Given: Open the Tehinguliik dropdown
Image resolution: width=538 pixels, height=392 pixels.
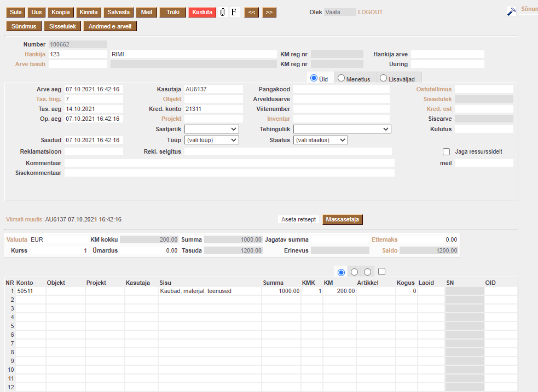Looking at the screenshot, I should click(x=342, y=129).
